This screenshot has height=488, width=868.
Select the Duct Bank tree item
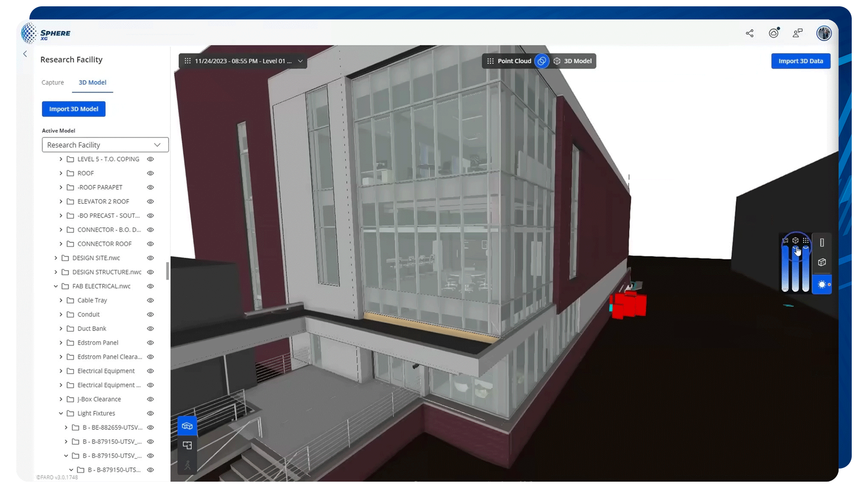point(92,328)
